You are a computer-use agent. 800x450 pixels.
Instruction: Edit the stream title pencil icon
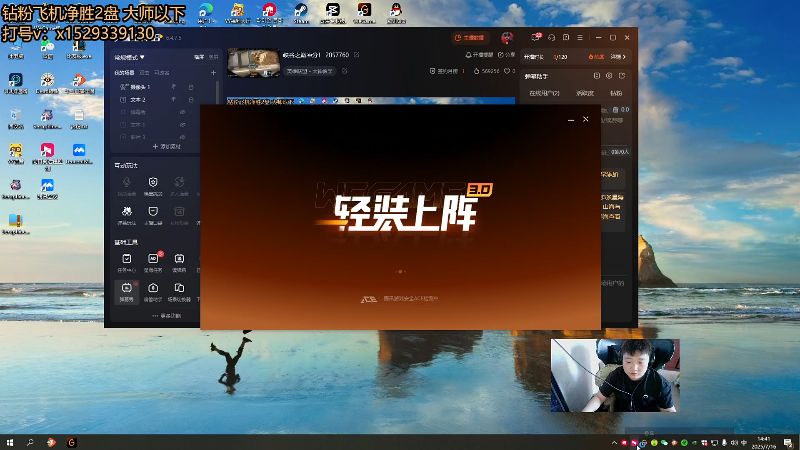pyautogui.click(x=357, y=55)
